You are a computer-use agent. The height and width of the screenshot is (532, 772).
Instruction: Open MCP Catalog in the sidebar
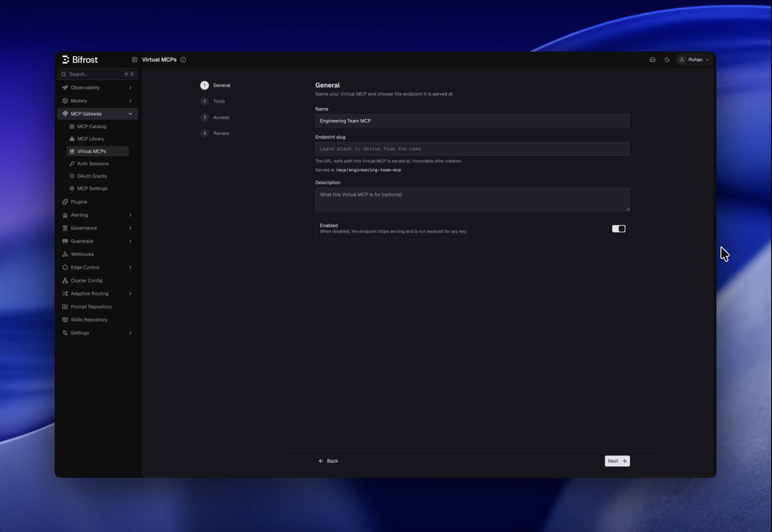[x=98, y=127]
